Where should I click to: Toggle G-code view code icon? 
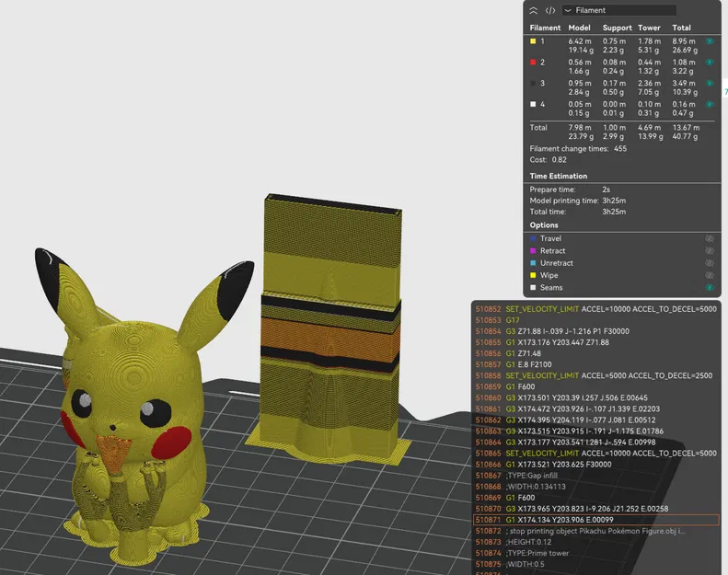(550, 10)
